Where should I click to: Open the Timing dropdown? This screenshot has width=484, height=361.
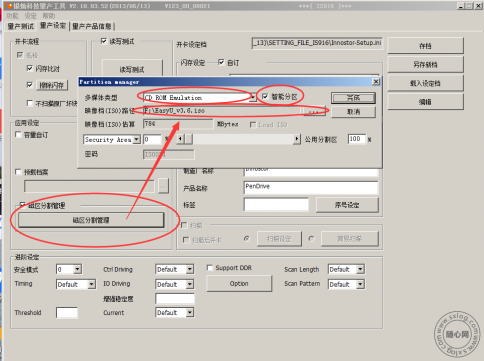(x=92, y=284)
